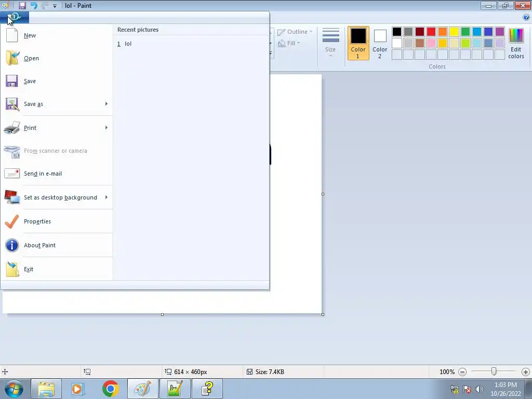Click the 100% zoom level text
The width and height of the screenshot is (532, 399).
point(447,372)
